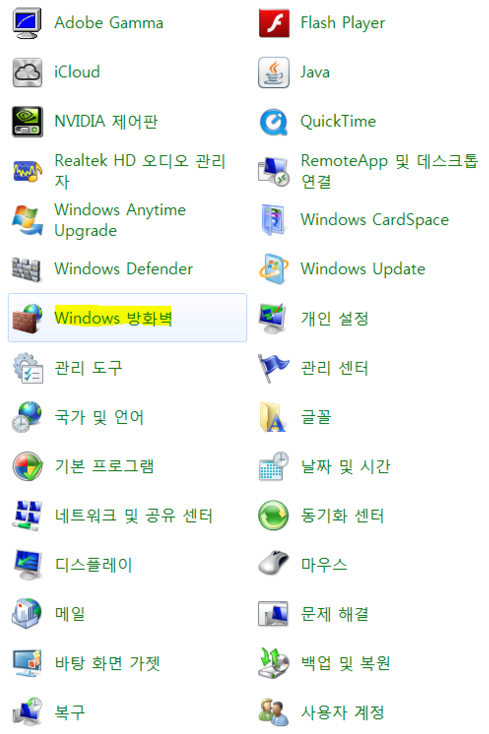Open 바탕 화면 가젯 text link
This screenshot has width=489, height=734.
click(107, 663)
